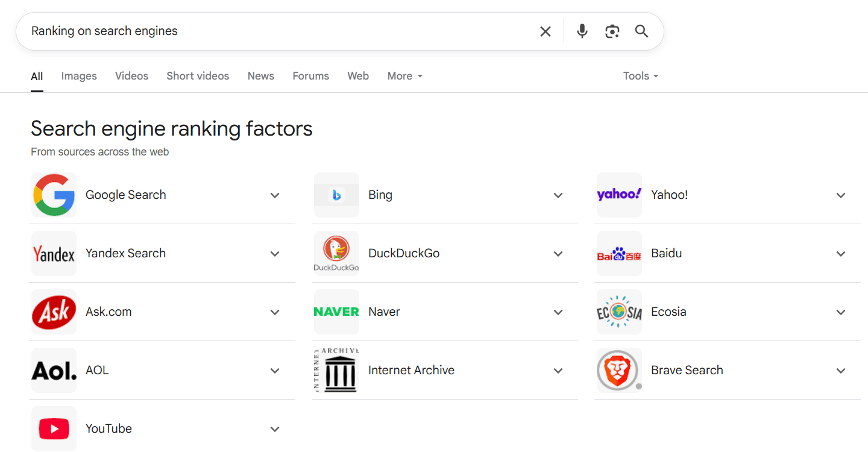Click the Yahoo! label text

(670, 195)
